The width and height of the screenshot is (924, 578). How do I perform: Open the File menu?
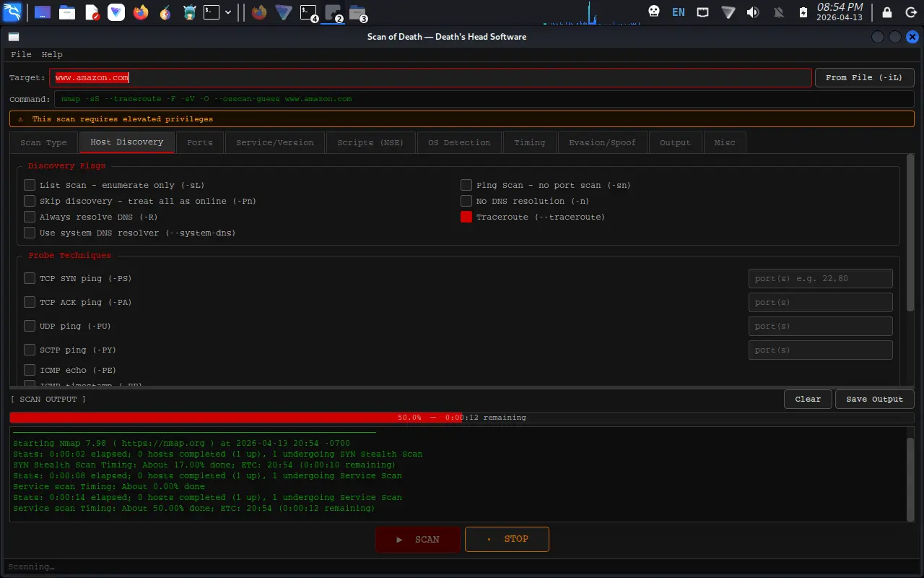click(x=21, y=54)
